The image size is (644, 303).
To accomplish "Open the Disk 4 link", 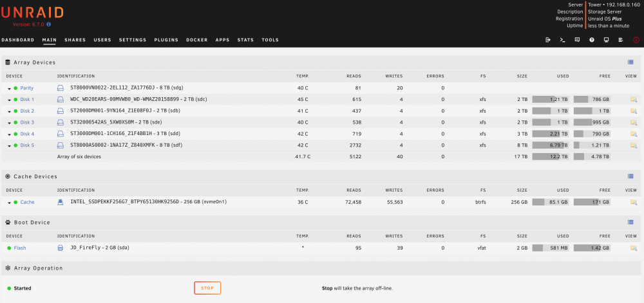I will pos(27,134).
